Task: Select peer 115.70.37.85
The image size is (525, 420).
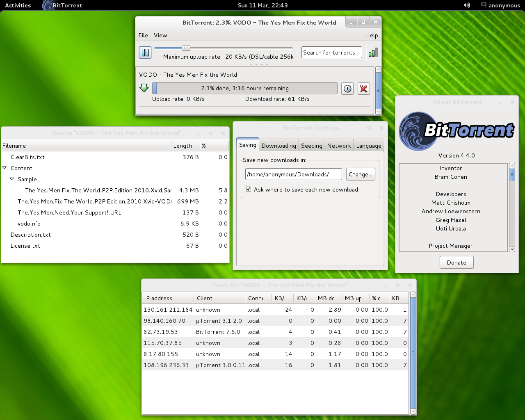Action: point(275,343)
